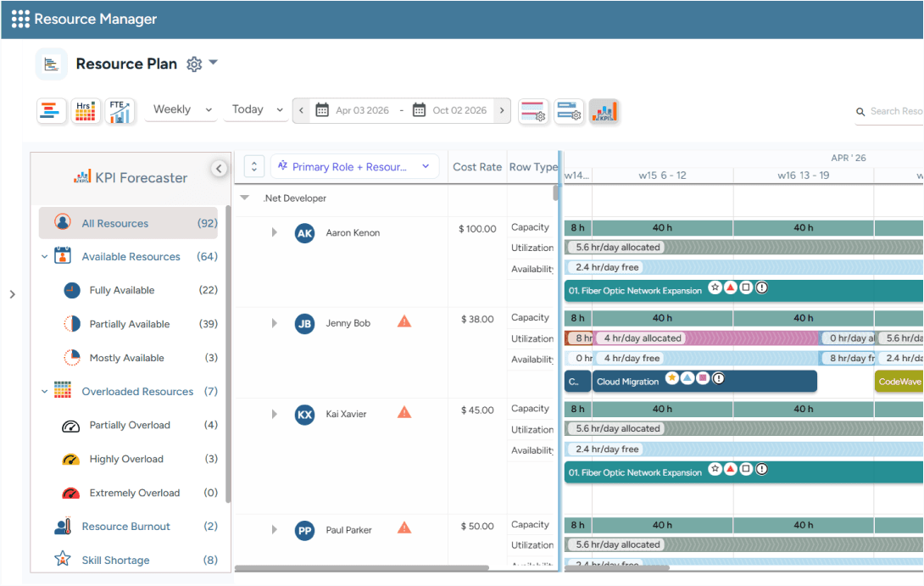Image resolution: width=924 pixels, height=586 pixels.
Task: Click the Fully Available pie icon
Action: point(71,290)
